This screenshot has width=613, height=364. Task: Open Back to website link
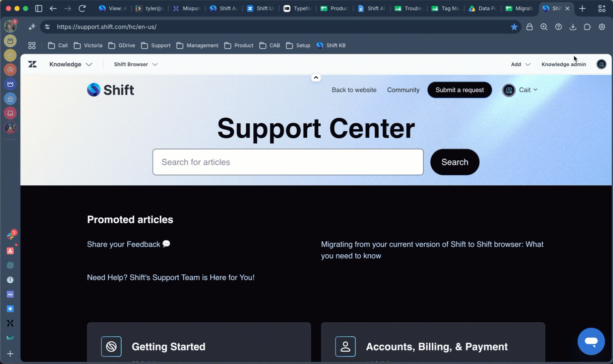tap(354, 90)
